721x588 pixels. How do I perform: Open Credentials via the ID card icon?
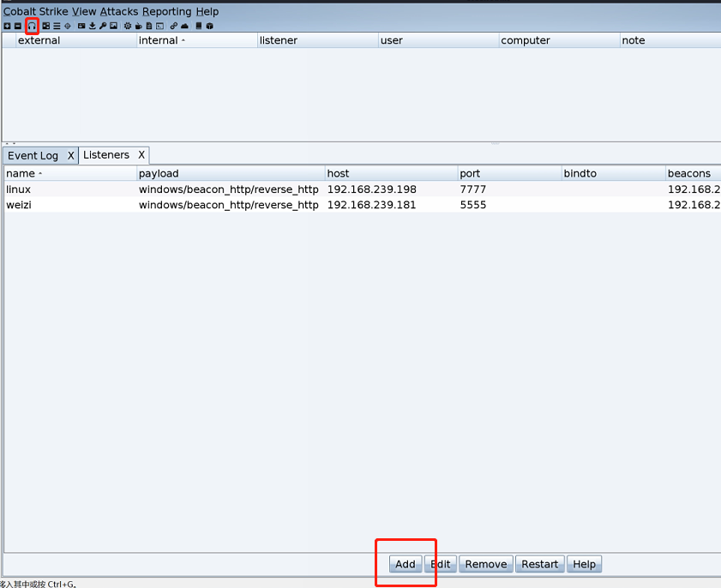pyautogui.click(x=81, y=26)
